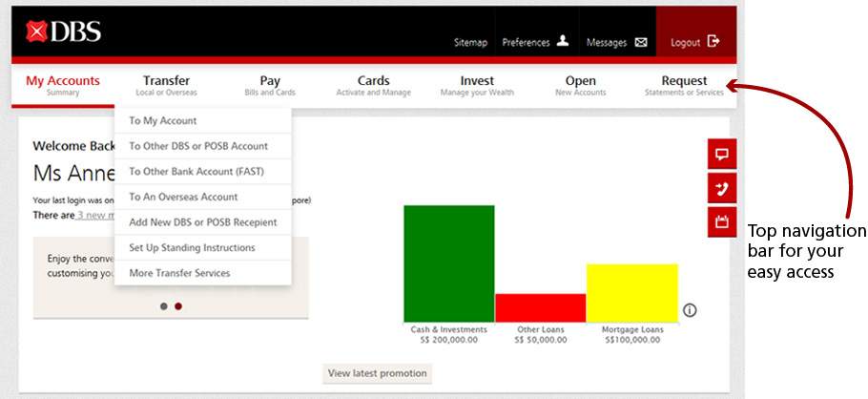The height and width of the screenshot is (399, 868).
Task: Click the red phone callback icon
Action: tap(721, 188)
